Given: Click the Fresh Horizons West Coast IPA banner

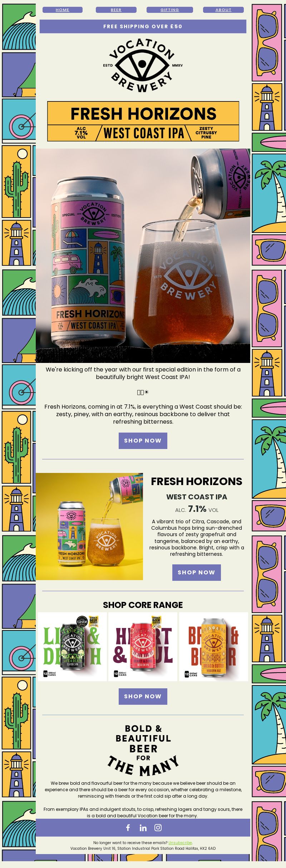Looking at the screenshot, I should coord(143,121).
